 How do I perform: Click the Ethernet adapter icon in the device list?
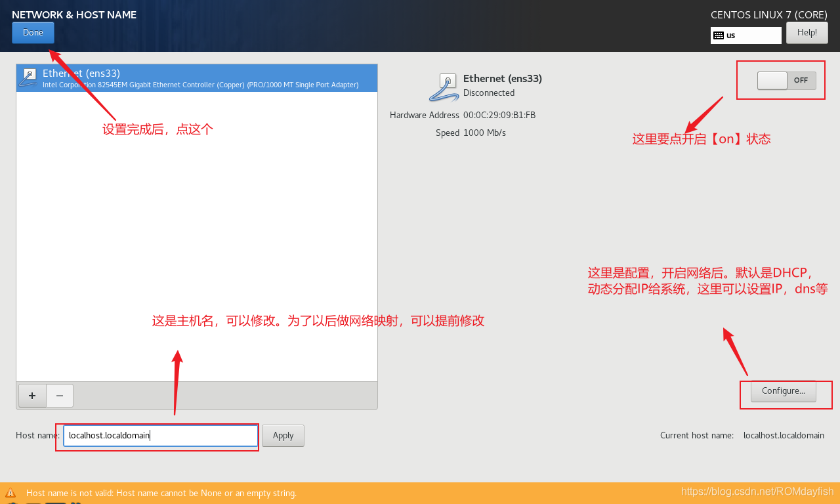click(x=28, y=77)
